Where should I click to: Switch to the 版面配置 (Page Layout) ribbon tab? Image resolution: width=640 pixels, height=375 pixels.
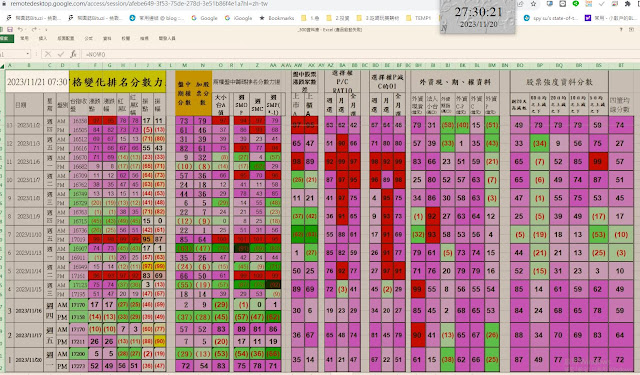66,38
